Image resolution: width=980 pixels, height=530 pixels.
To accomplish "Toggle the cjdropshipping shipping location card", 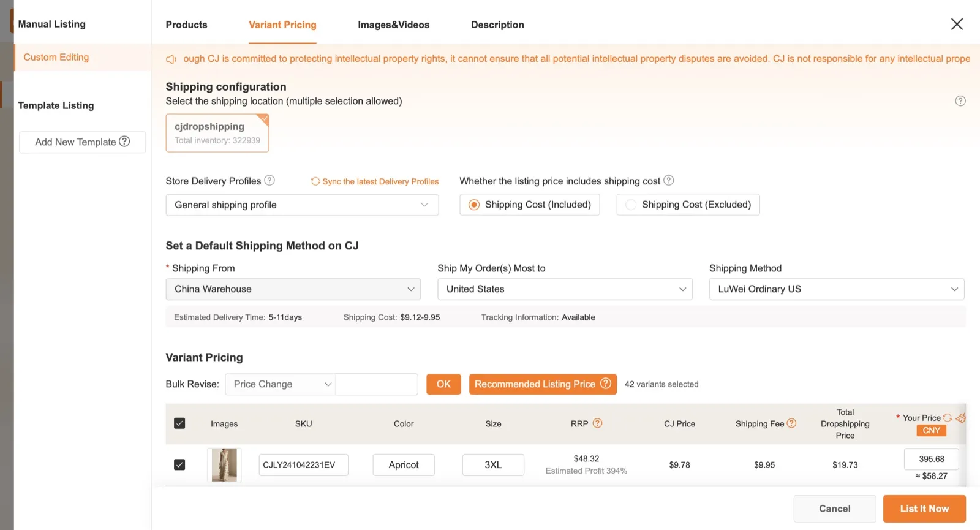I will pyautogui.click(x=217, y=133).
